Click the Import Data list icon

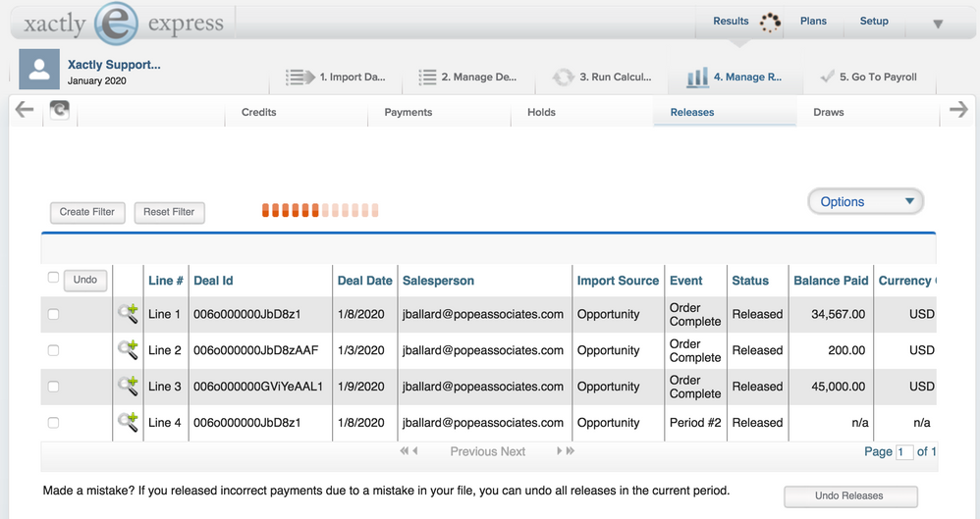pos(300,77)
